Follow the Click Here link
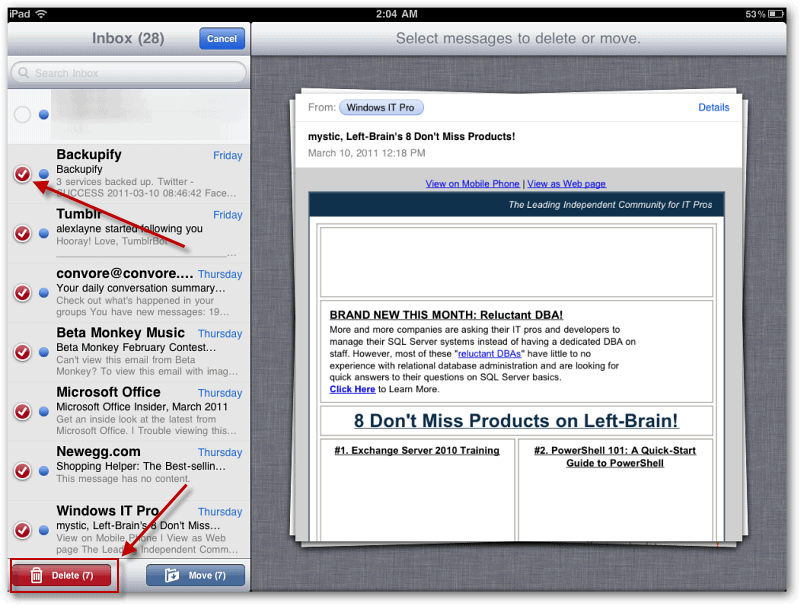Viewport: 800px width, 605px height. pos(352,389)
